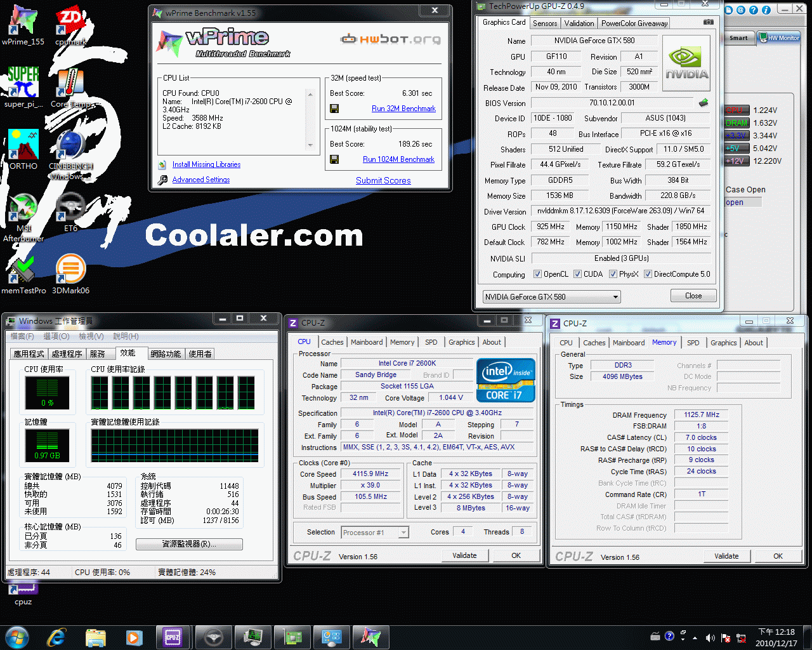Open Core Temp desktop shortcut
The height and width of the screenshot is (650, 812).
pyautogui.click(x=70, y=87)
